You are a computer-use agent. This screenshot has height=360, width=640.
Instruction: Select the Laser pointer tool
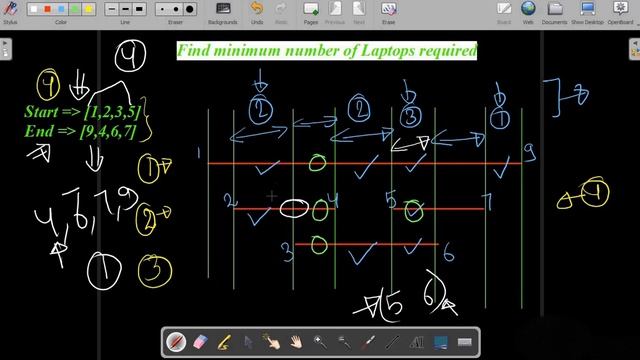pos(368,342)
